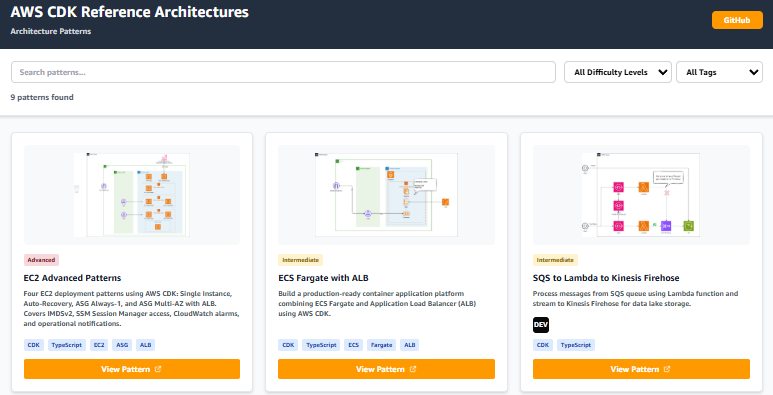Open the GitHub link button
Viewport: 773px width, 395px height.
(737, 20)
